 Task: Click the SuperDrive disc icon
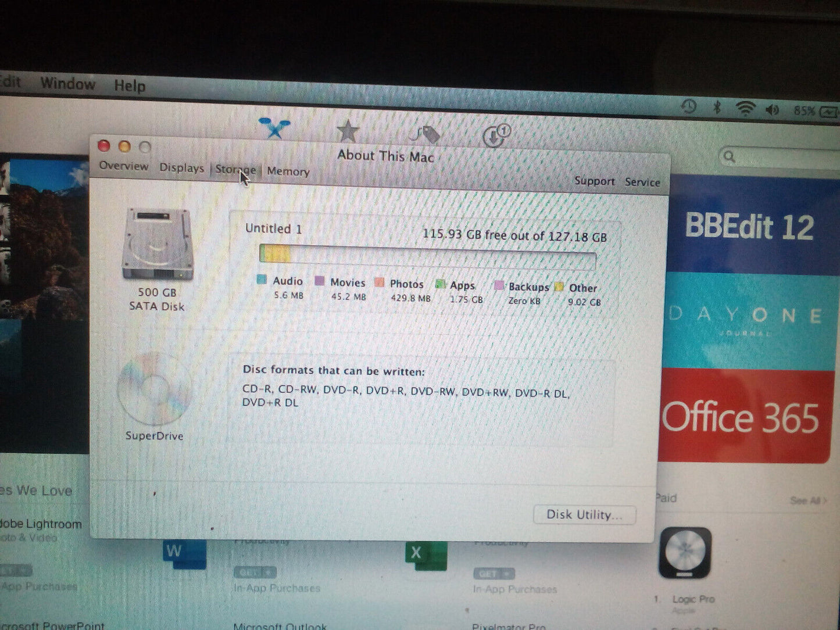pyautogui.click(x=154, y=389)
